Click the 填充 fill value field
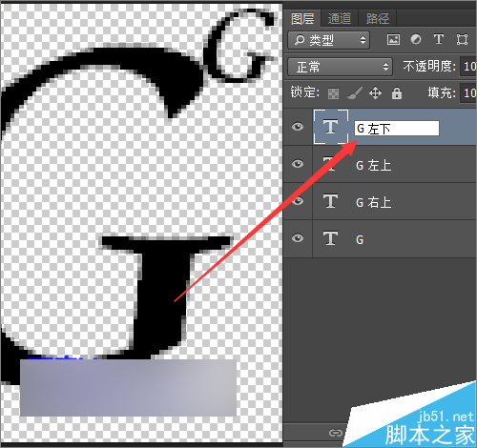 coord(468,93)
